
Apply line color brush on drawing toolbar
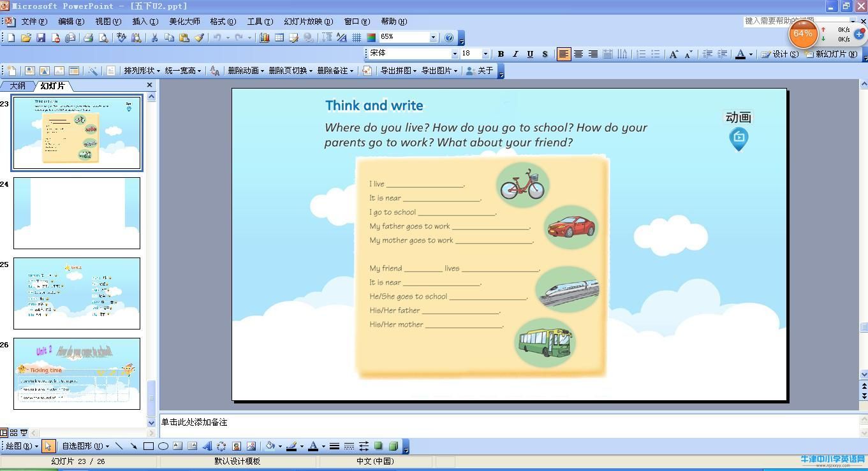click(x=291, y=446)
